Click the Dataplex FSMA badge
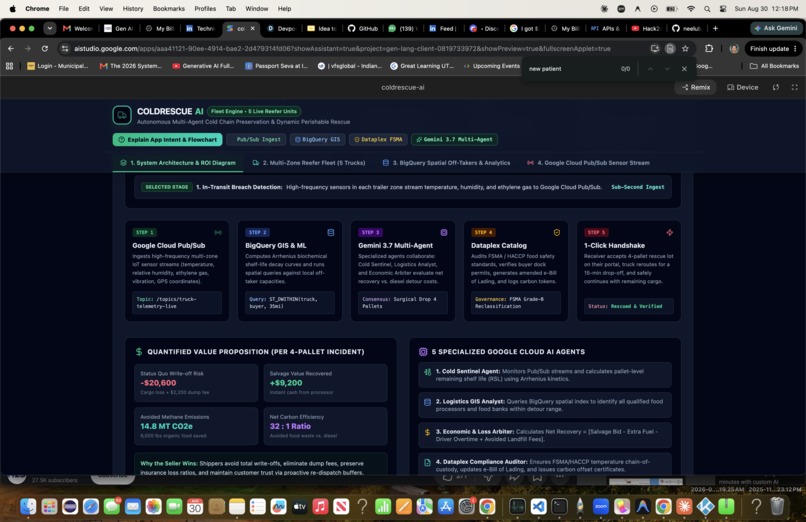This screenshot has width=806, height=522. pyautogui.click(x=378, y=139)
